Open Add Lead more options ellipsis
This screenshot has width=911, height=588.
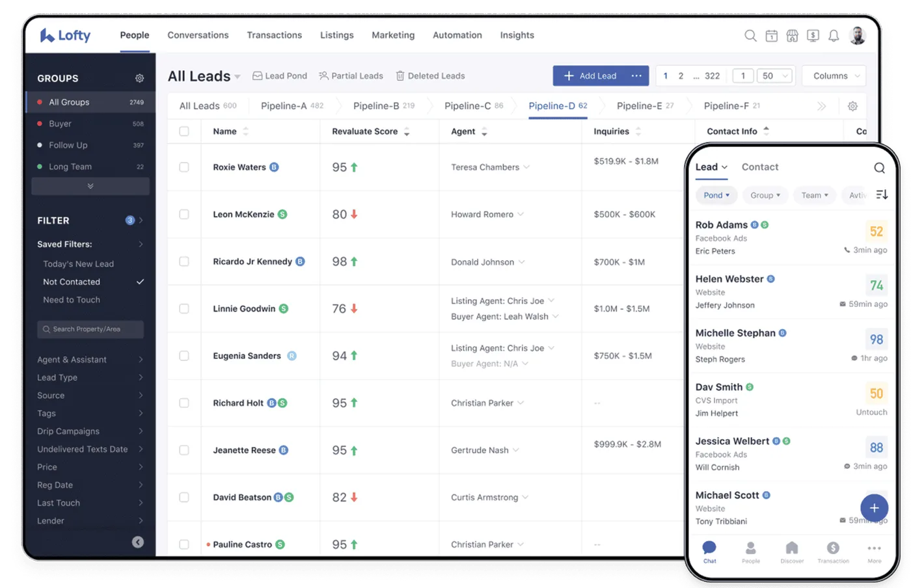(x=636, y=75)
